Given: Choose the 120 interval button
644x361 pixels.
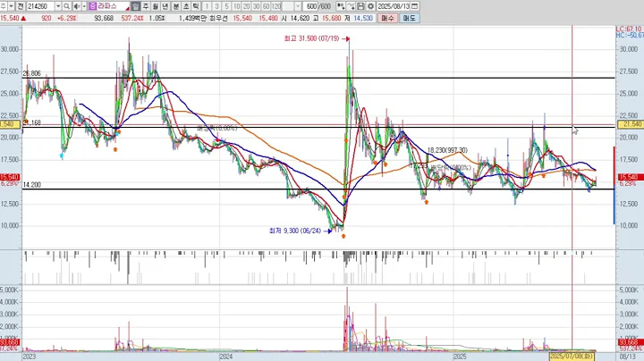Looking at the screenshot, I should (x=276, y=6).
